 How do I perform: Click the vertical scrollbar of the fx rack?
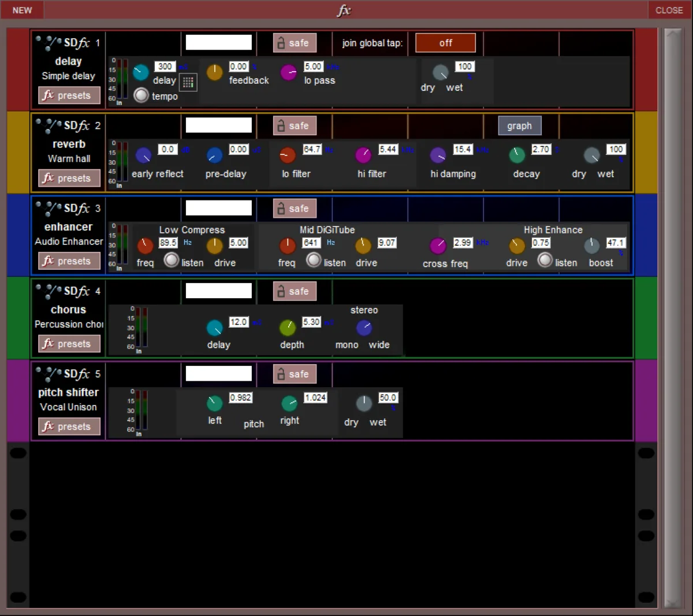click(x=673, y=317)
